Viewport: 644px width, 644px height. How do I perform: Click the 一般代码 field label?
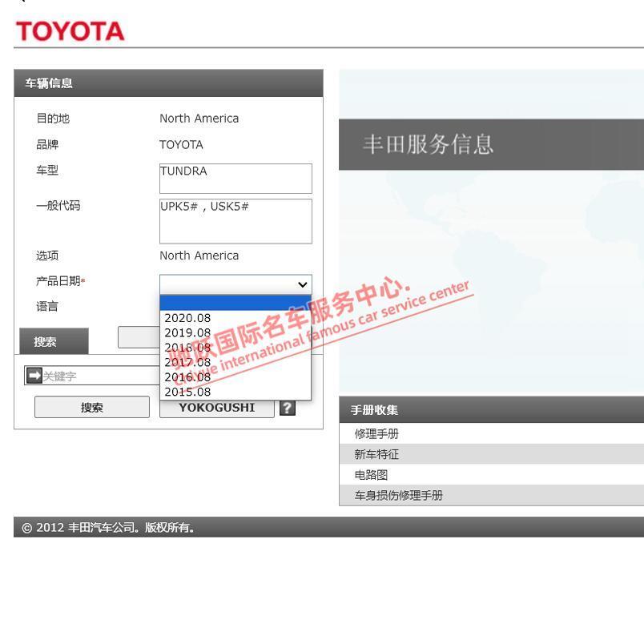point(58,205)
